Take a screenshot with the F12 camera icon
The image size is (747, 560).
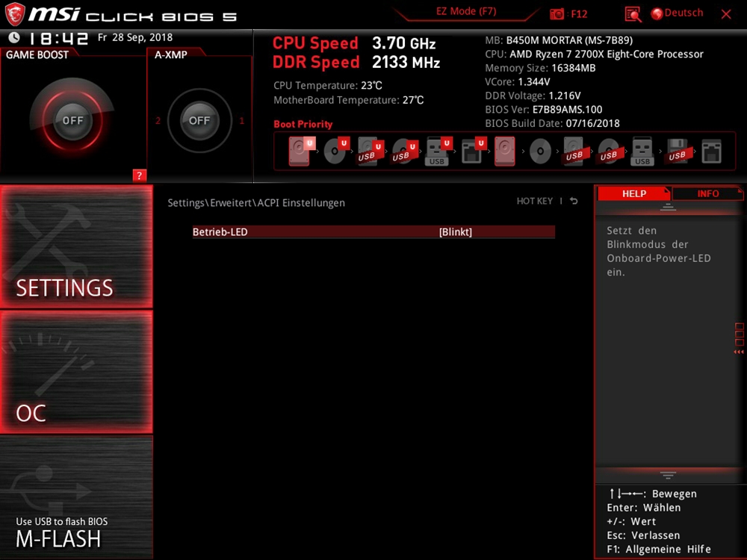pyautogui.click(x=557, y=13)
